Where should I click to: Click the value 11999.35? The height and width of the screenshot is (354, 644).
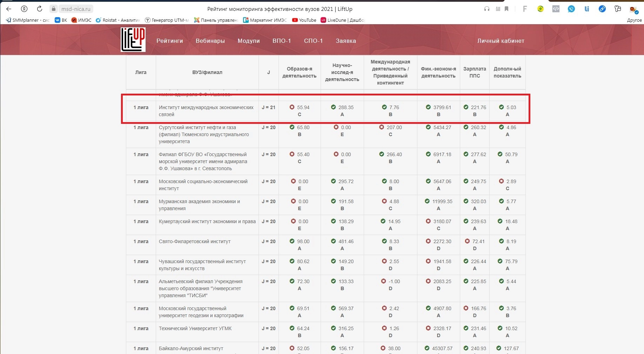442,201
